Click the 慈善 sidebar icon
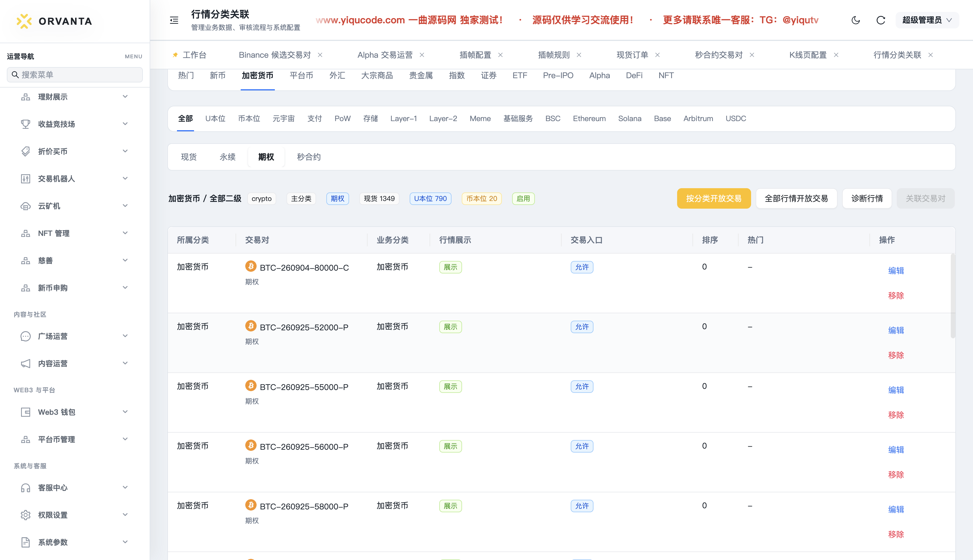 pyautogui.click(x=25, y=261)
